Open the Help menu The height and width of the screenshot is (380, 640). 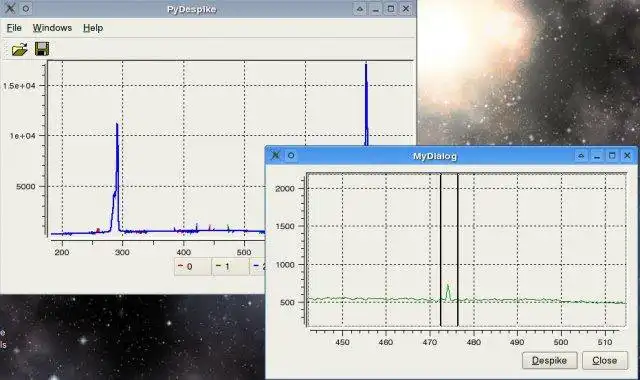(x=93, y=28)
